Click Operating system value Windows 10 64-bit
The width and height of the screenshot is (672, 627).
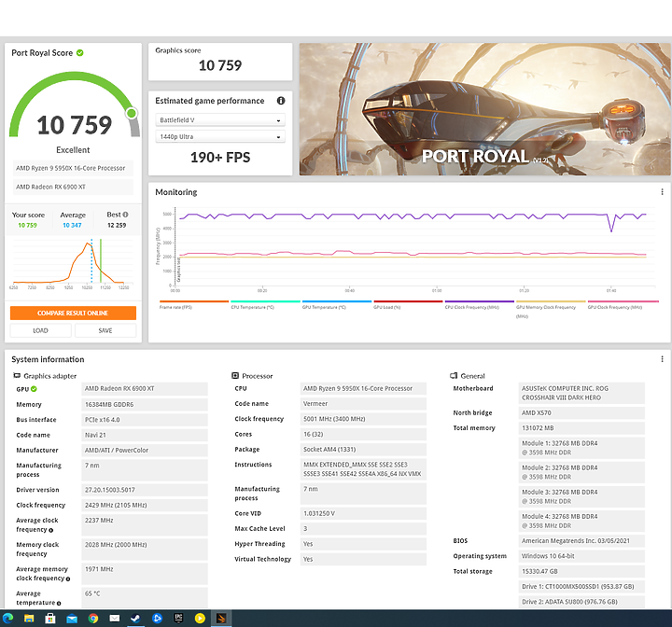pos(581,556)
